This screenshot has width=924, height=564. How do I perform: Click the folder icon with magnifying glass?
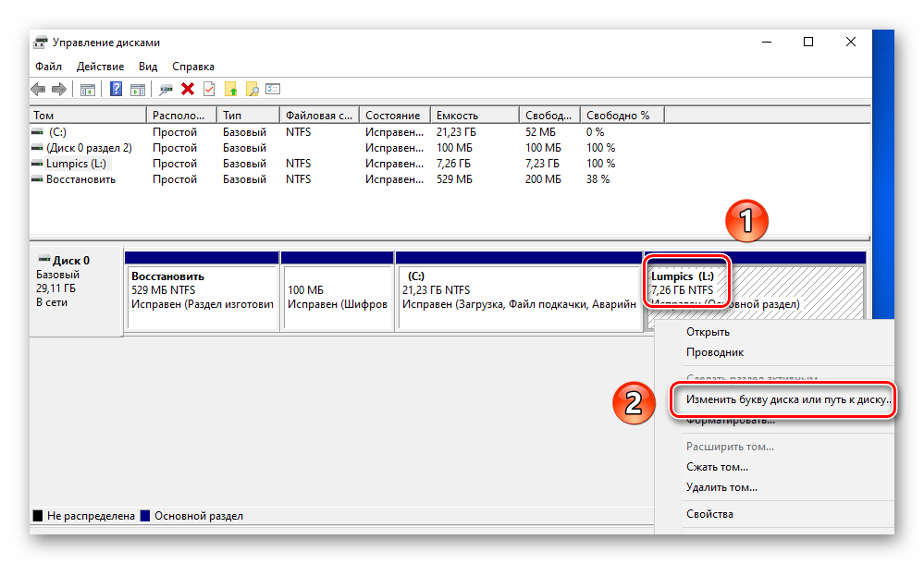(x=252, y=90)
